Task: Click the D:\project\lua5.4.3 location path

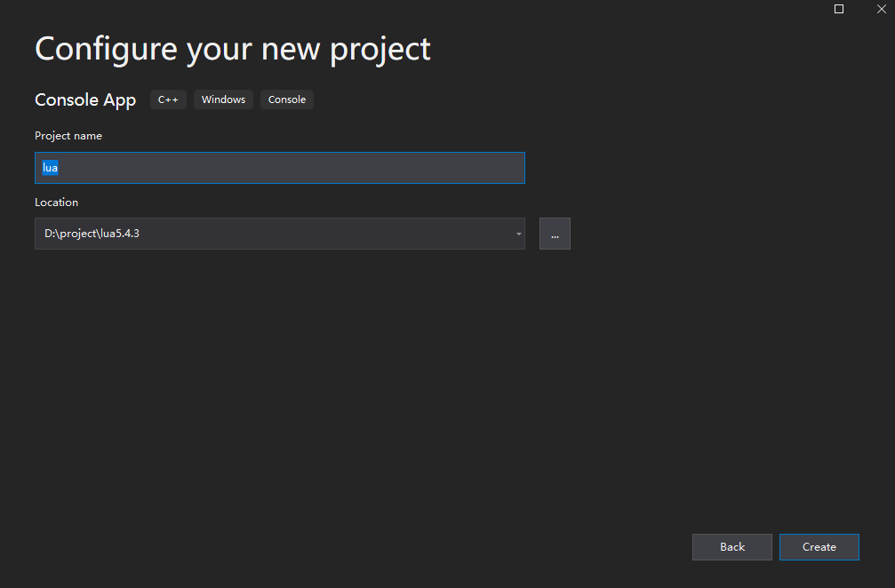Action: pyautogui.click(x=92, y=234)
